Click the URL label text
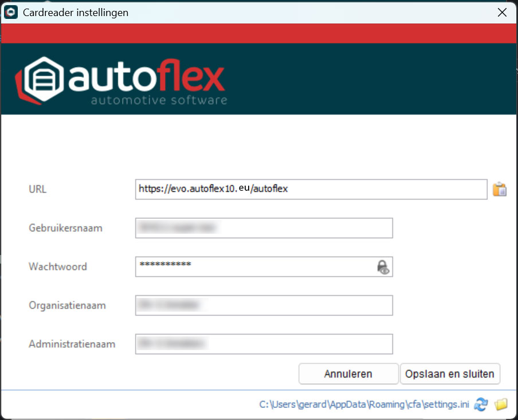This screenshot has width=518, height=420. [x=38, y=189]
